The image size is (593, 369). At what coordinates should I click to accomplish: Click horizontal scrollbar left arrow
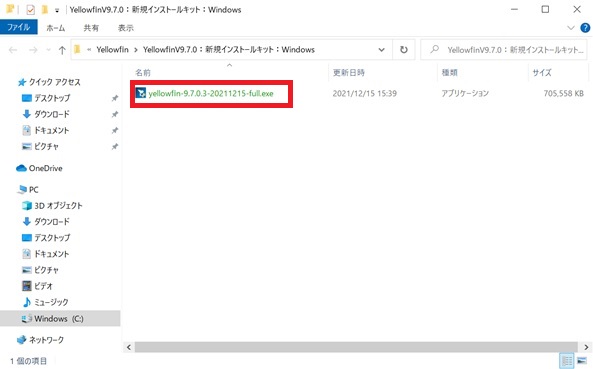tap(129, 347)
